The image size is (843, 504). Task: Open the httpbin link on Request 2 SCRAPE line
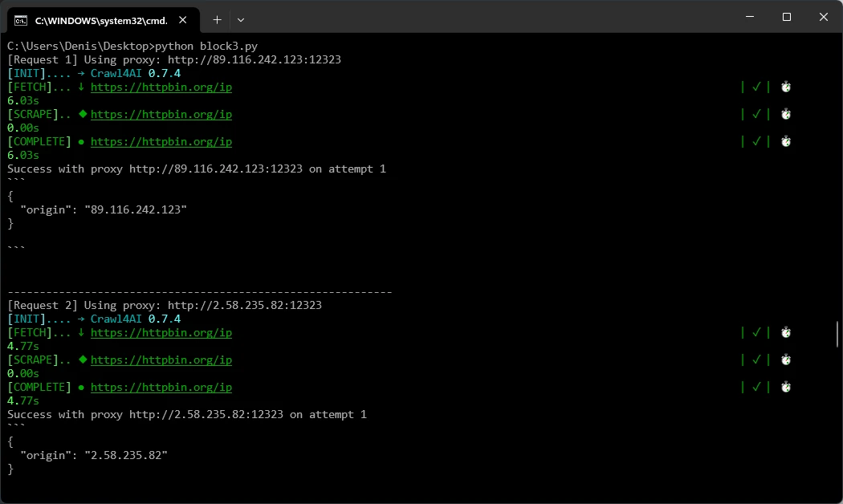[x=161, y=360]
